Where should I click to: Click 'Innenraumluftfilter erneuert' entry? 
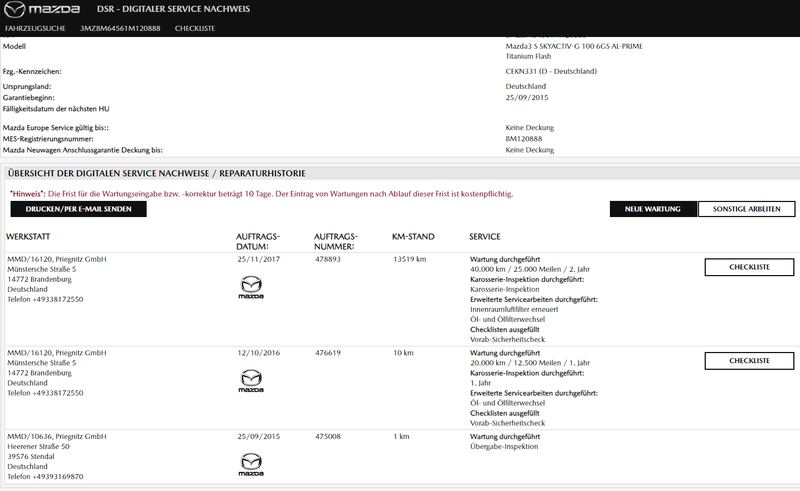click(x=514, y=310)
